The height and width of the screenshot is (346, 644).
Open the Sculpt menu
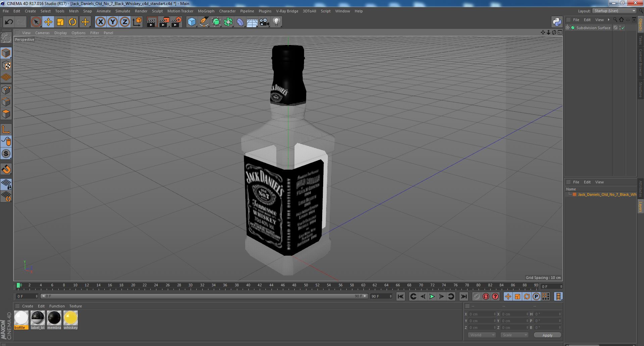coord(157,11)
